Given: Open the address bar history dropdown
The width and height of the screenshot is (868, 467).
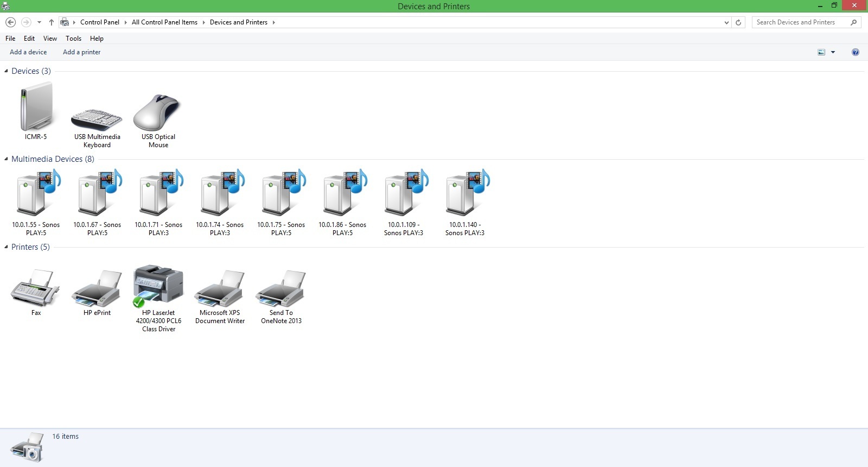Looking at the screenshot, I should point(727,22).
